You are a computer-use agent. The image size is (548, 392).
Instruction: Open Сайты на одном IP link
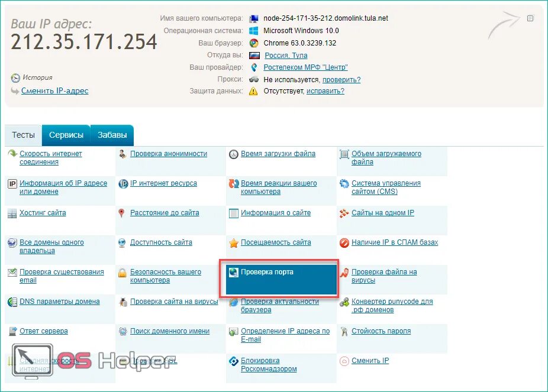[x=383, y=213]
